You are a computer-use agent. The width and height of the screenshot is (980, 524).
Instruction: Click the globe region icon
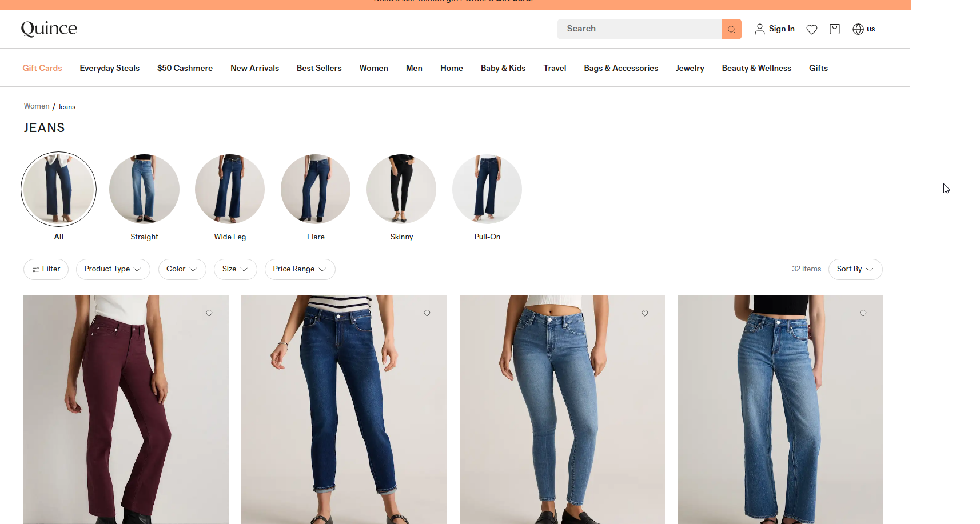(x=858, y=29)
